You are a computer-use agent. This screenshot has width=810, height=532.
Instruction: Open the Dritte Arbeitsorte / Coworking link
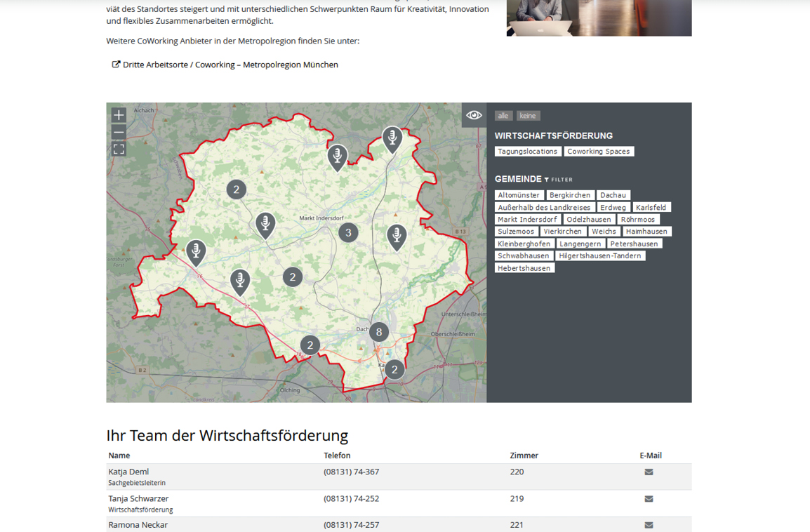coord(230,65)
